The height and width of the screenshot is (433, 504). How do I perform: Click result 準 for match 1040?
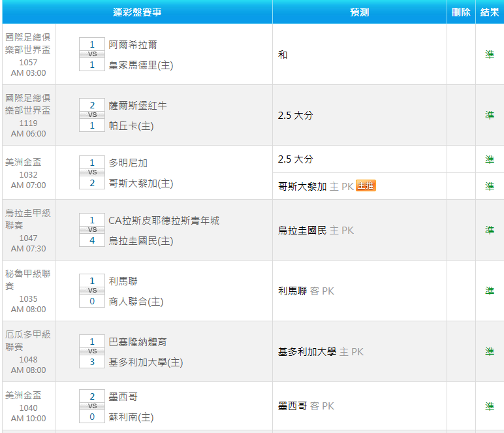[490, 406]
